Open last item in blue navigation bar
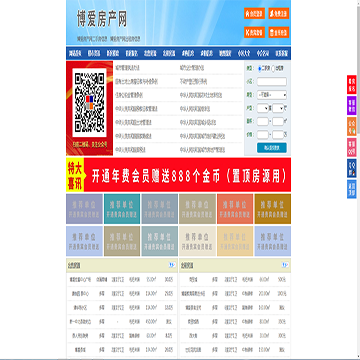Screen dimensions: 360x360 pyautogui.click(x=281, y=53)
